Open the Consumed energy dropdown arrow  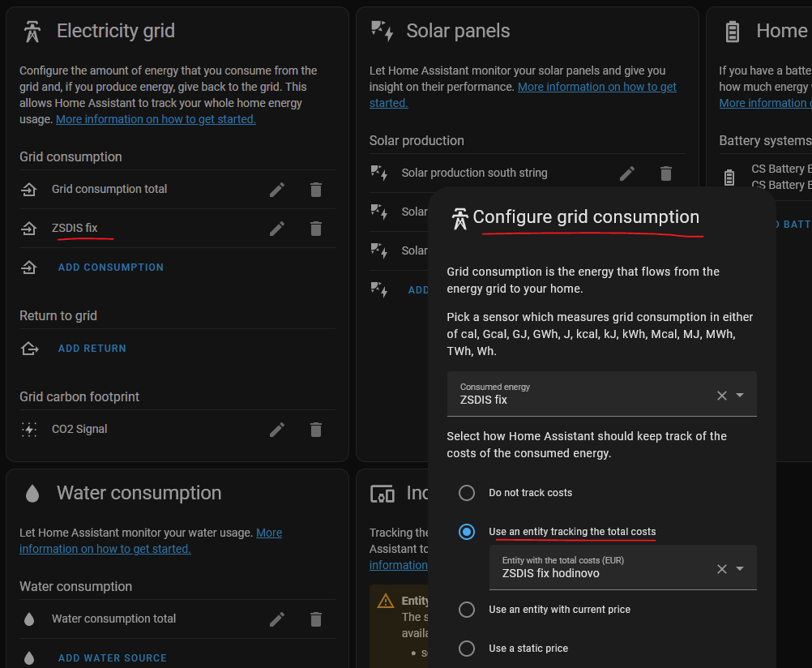[x=740, y=396]
